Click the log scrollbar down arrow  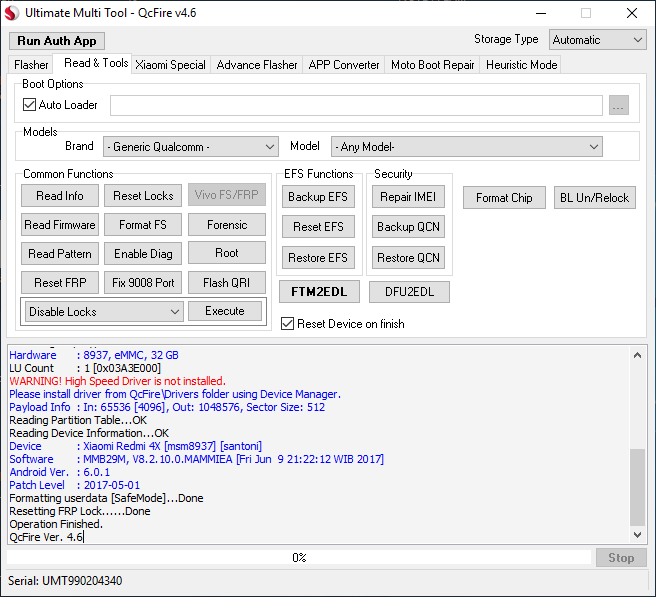click(637, 534)
